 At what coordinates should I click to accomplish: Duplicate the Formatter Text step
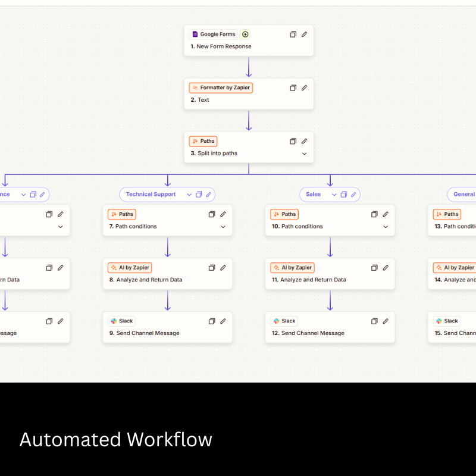[x=293, y=87]
